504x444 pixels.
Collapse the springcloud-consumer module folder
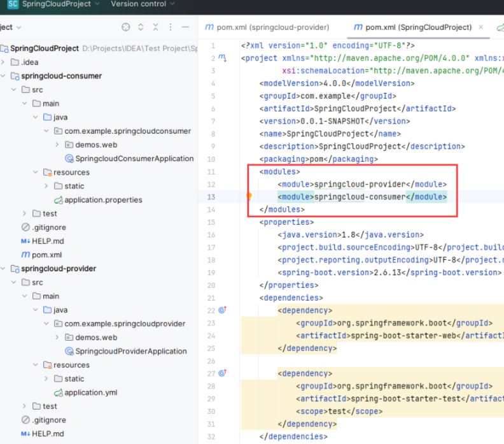(x=3, y=76)
